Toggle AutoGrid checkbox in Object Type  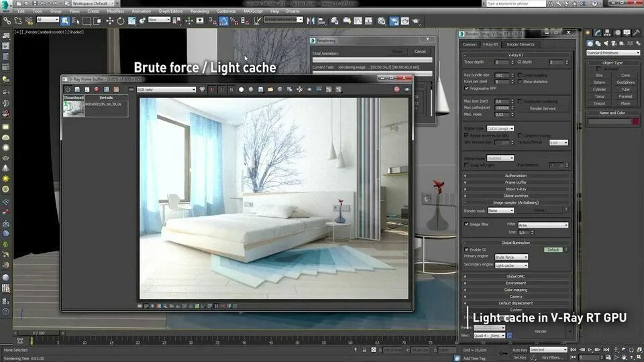[598, 69]
